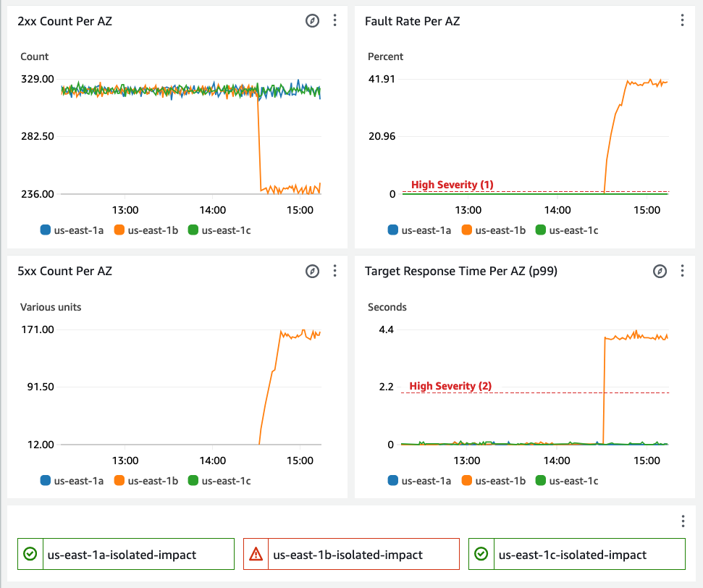Open the options menu on 5xx Count widget

pos(334,271)
